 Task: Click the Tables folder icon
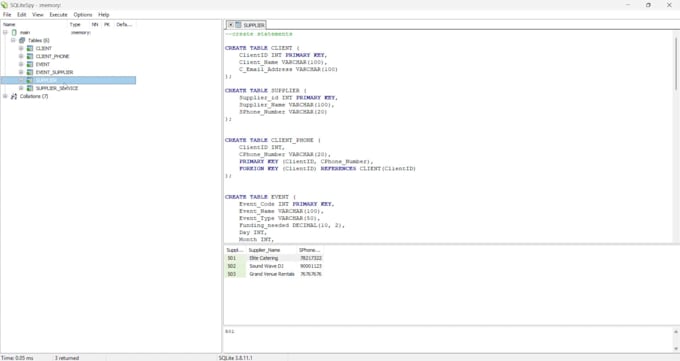[x=22, y=40]
